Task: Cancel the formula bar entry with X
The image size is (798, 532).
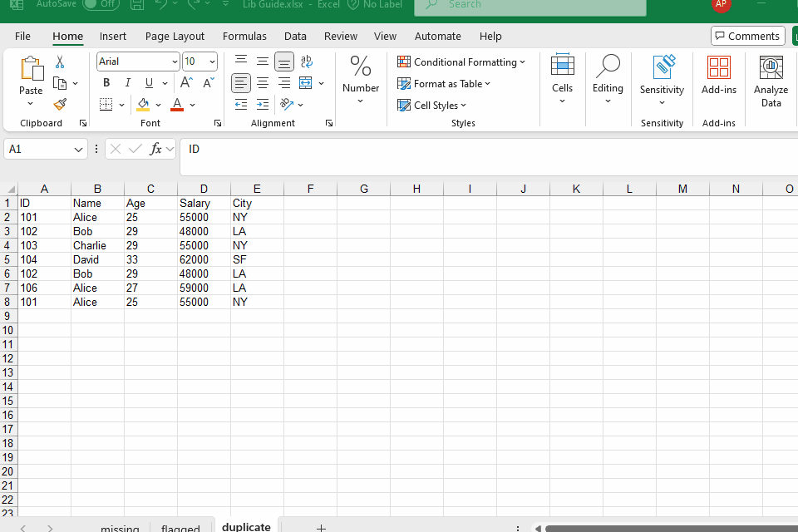Action: 116,149
